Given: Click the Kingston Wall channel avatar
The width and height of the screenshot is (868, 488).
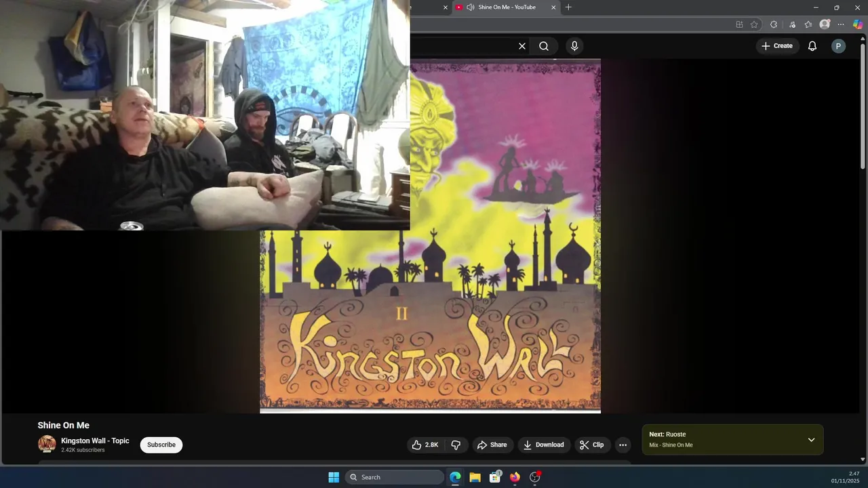Looking at the screenshot, I should coord(47,445).
